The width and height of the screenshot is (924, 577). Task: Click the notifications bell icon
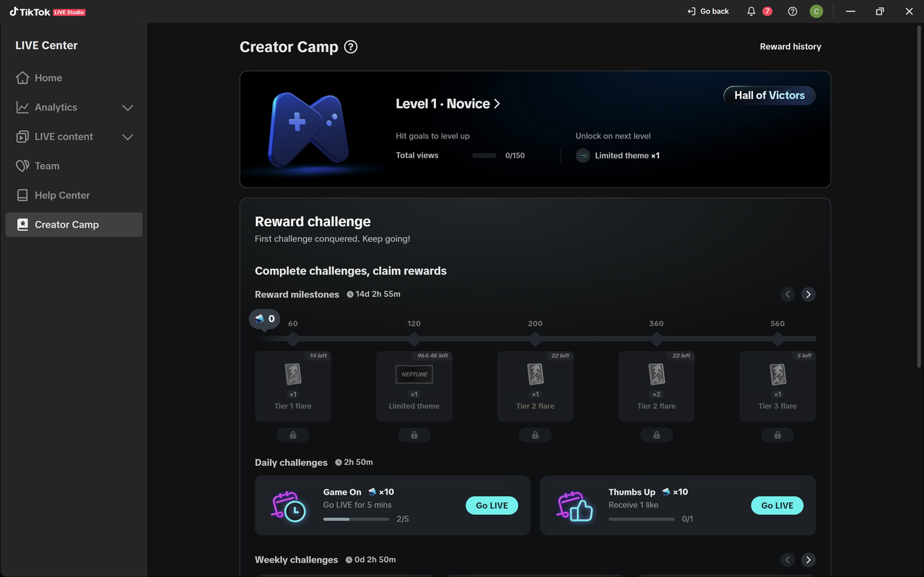pyautogui.click(x=751, y=12)
